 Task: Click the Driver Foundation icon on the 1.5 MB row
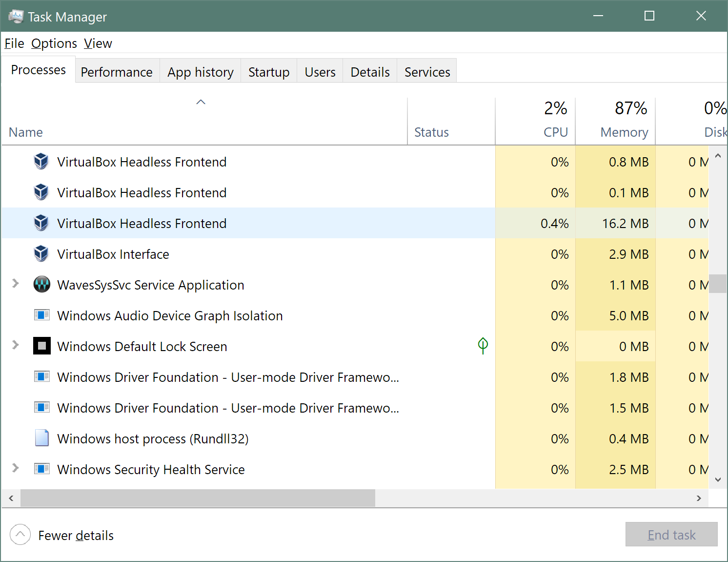point(42,407)
